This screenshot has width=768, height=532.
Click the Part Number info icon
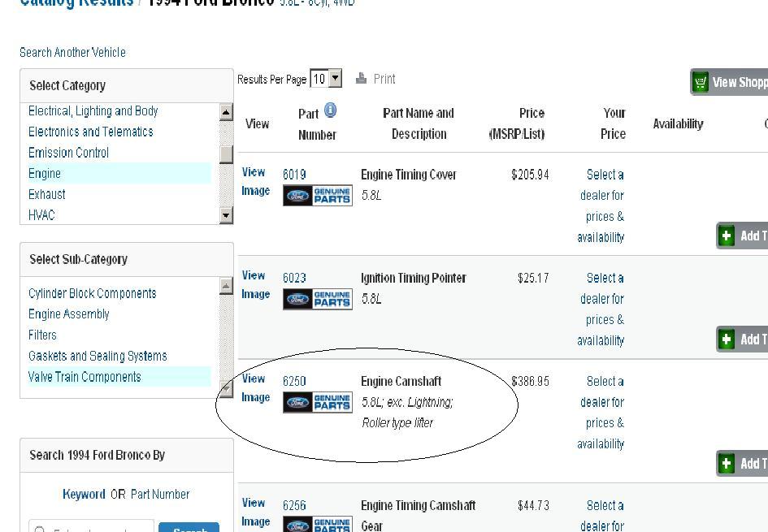tap(331, 110)
